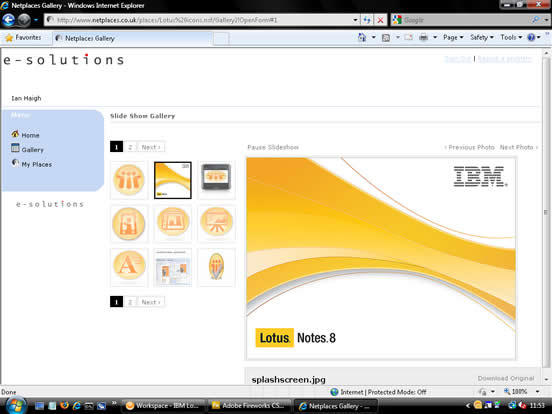Viewport: 552px width, 414px height.
Task: Select the presentation easel icon thumbnail
Action: (216, 224)
